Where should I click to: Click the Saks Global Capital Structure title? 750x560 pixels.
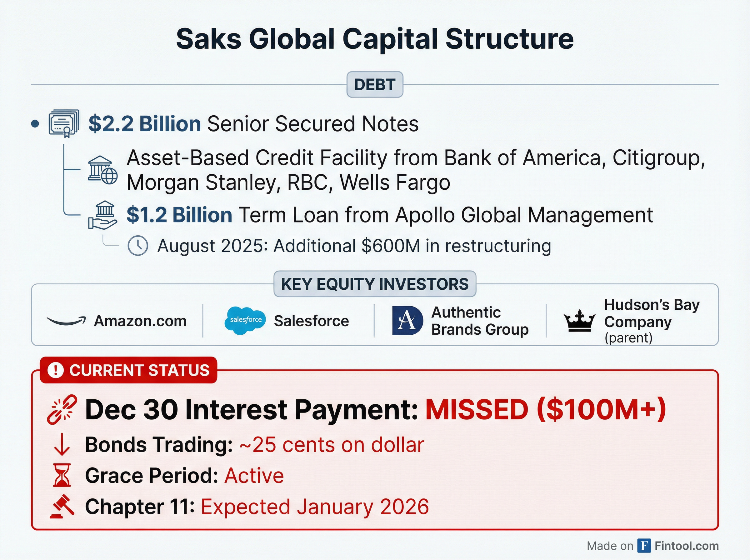374,39
